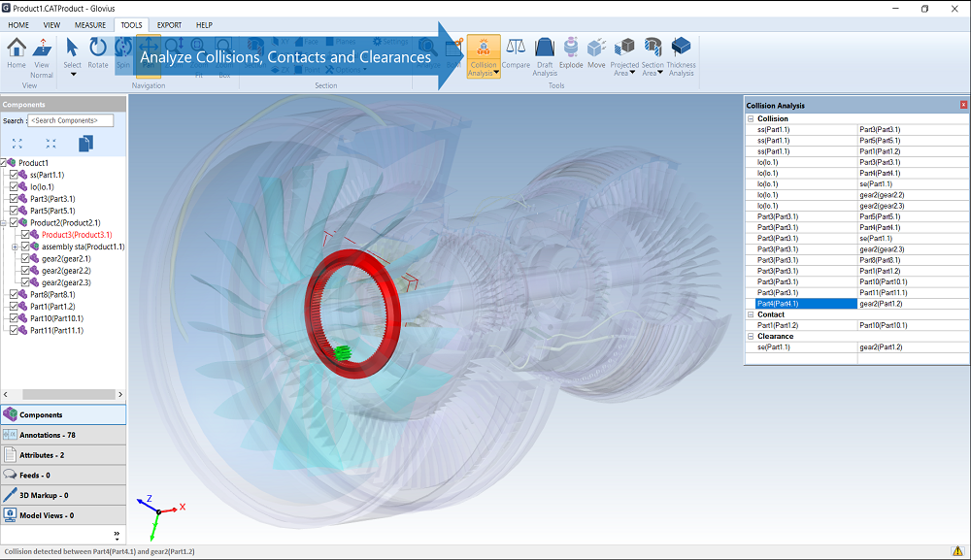Collapse the Clearance group in results
Image resolution: width=971 pixels, height=560 pixels.
[x=751, y=336]
